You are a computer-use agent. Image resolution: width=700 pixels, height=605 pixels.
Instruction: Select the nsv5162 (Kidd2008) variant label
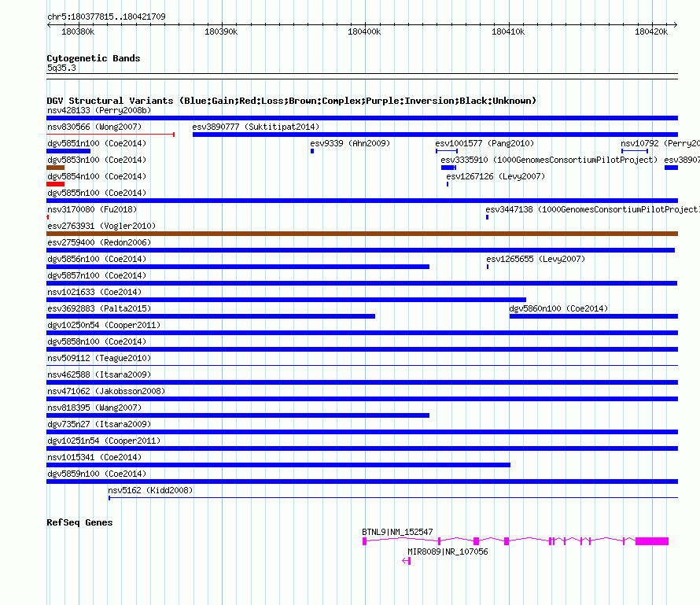pyautogui.click(x=150, y=490)
